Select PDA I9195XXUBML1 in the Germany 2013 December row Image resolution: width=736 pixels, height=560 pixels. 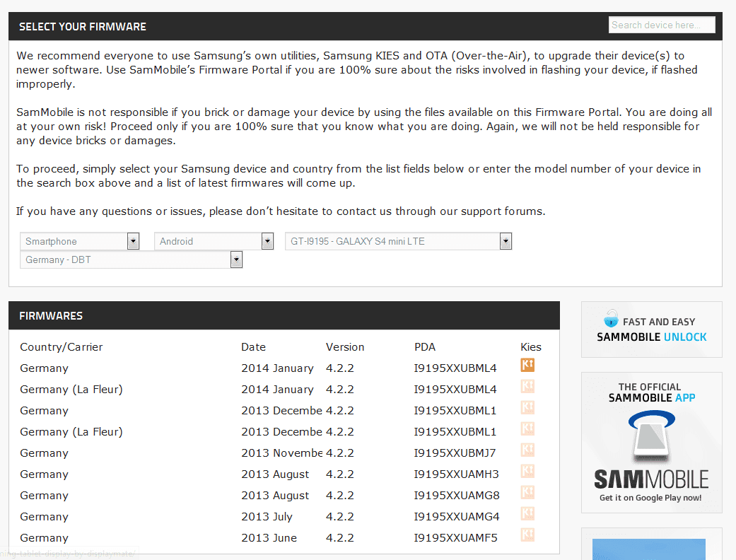(455, 410)
